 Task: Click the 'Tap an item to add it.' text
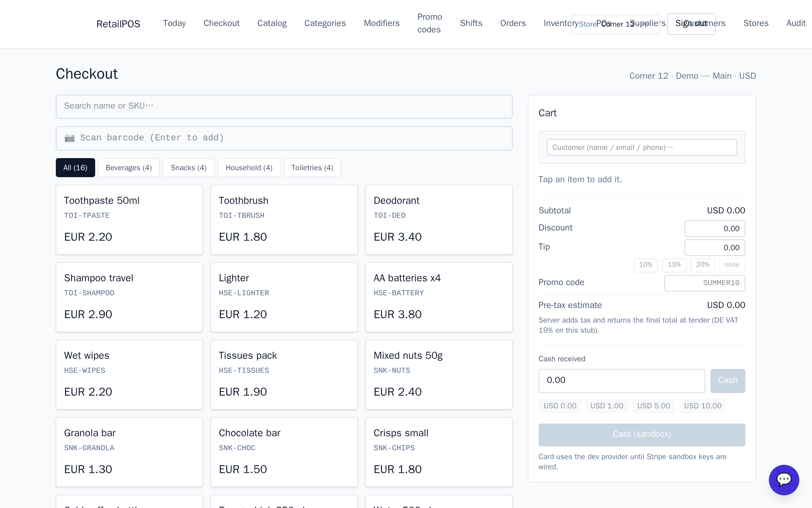pyautogui.click(x=580, y=179)
